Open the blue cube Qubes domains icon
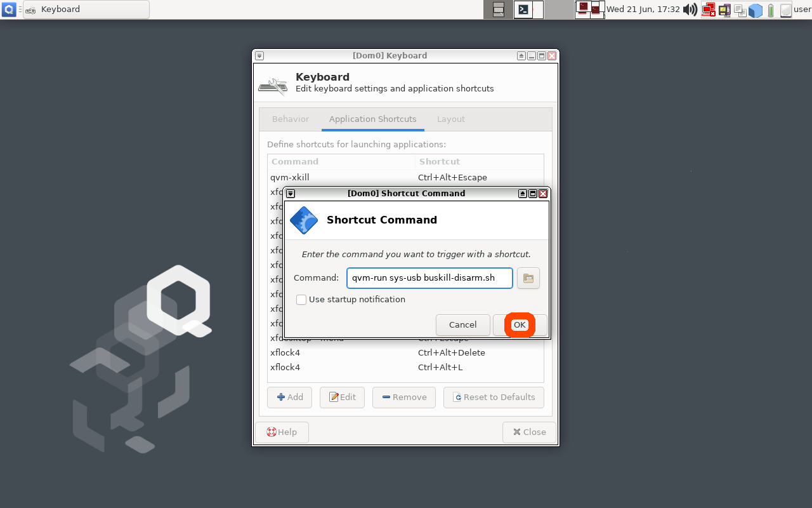 coord(755,10)
